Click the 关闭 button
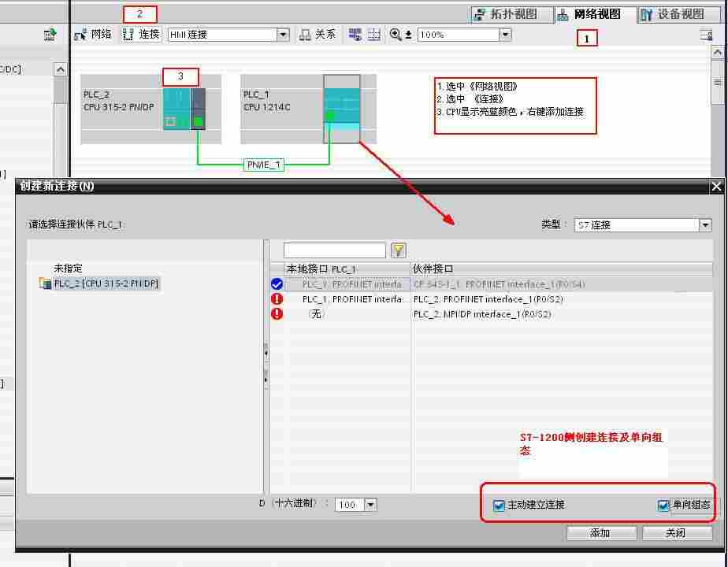This screenshot has width=728, height=567. (x=677, y=533)
